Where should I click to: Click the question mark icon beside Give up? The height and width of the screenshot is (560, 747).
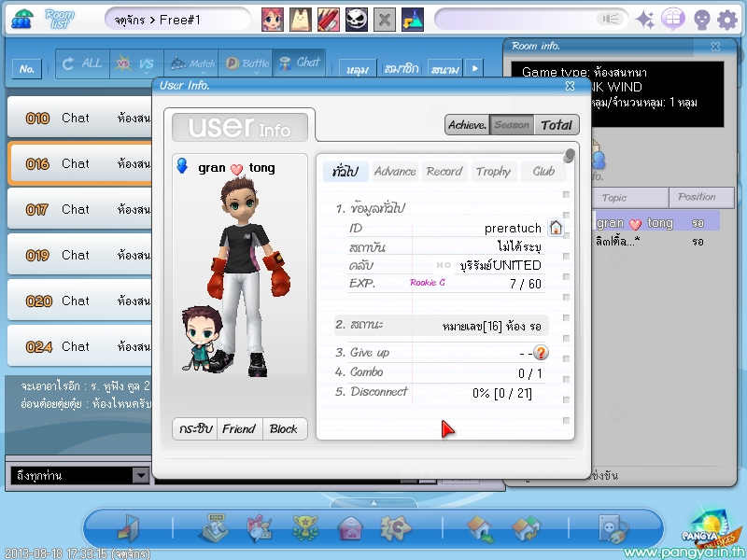pyautogui.click(x=541, y=353)
